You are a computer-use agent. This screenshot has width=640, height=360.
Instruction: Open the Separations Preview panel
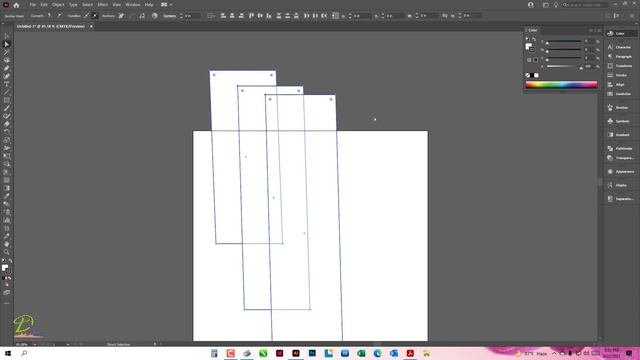coord(620,199)
